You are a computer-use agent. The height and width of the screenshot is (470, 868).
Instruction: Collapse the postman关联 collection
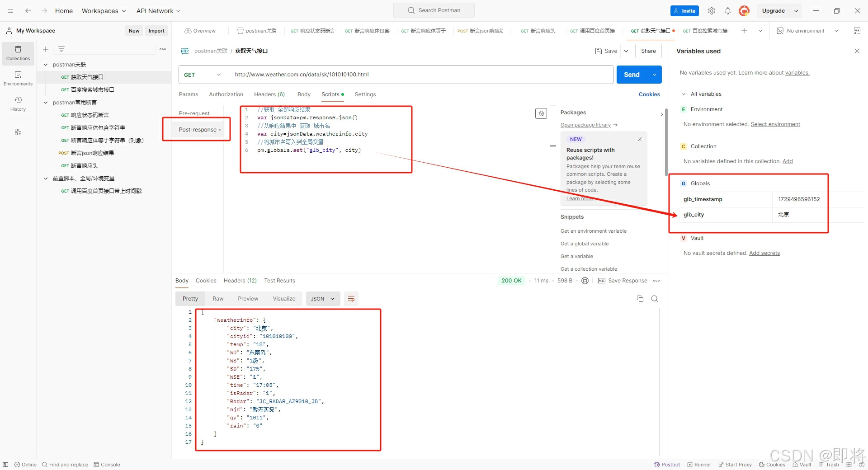pyautogui.click(x=46, y=65)
